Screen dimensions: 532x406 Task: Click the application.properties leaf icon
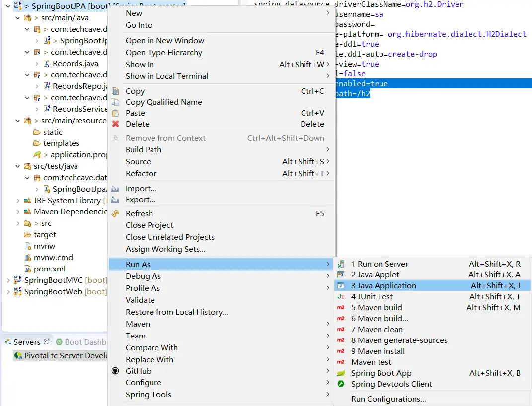[37, 154]
